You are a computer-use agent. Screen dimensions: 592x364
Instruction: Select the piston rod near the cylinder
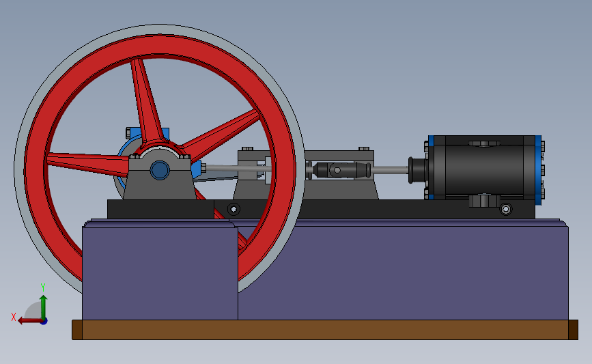[x=390, y=170]
